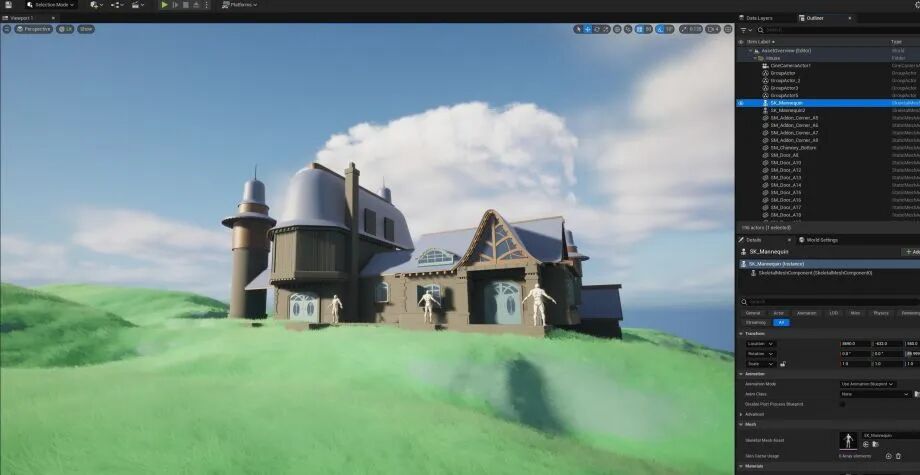Delete Skin Cache Usage array elements trash icon

[x=898, y=456]
